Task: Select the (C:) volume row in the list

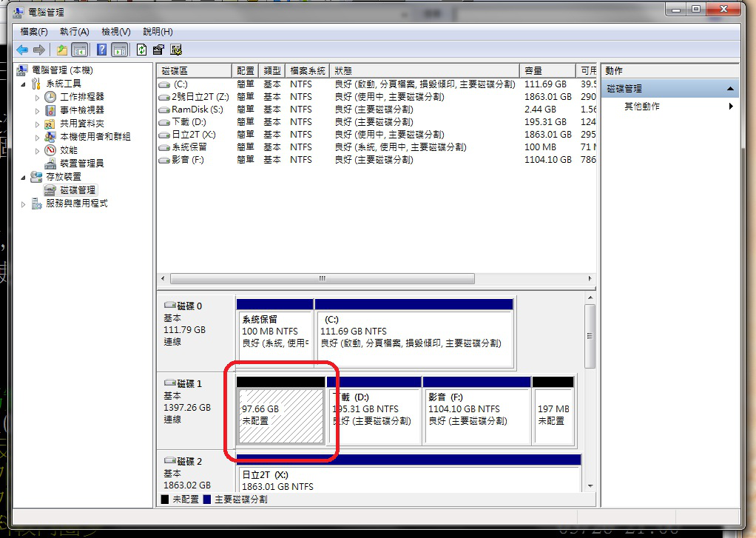Action: 377,84
